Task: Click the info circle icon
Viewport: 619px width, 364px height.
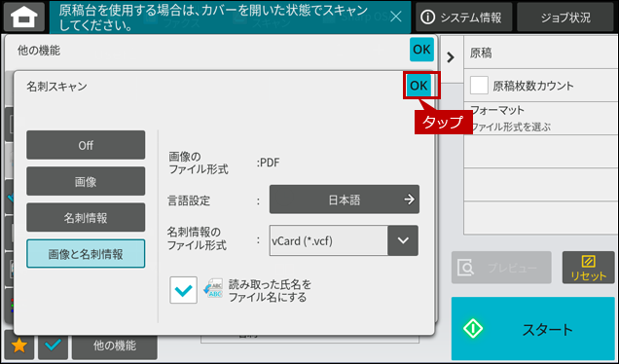Action: coord(428,17)
